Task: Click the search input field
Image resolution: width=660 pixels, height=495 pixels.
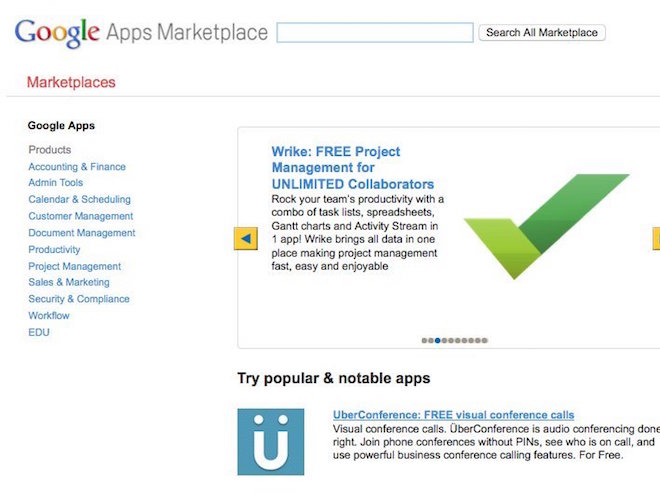Action: coord(375,32)
